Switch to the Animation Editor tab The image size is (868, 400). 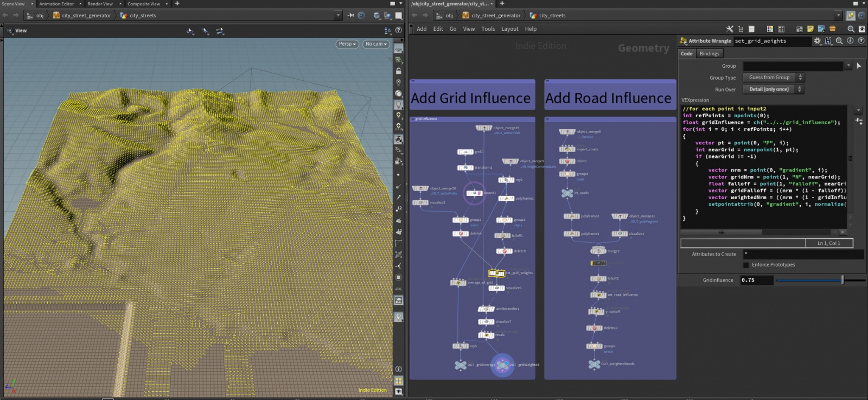point(56,4)
